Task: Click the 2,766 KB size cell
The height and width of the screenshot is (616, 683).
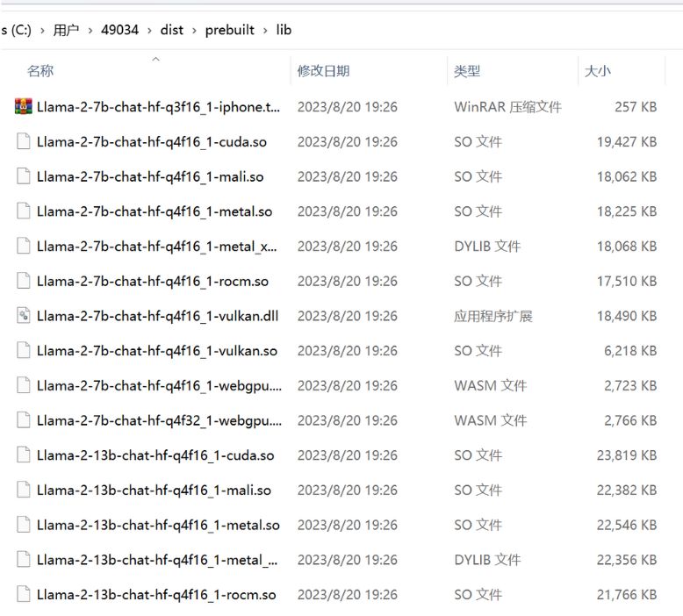Action: coord(630,420)
